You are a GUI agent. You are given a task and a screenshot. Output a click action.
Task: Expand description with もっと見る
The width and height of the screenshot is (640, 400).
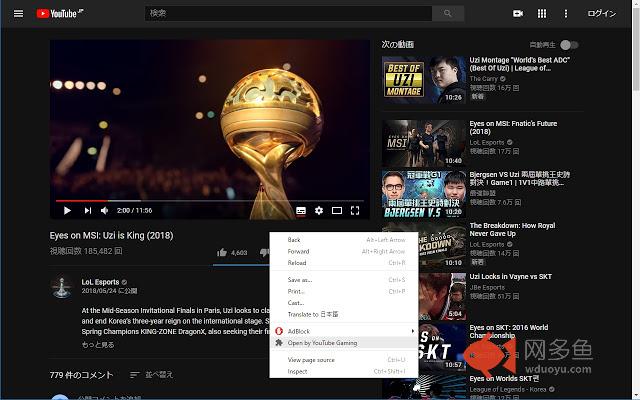coord(98,344)
